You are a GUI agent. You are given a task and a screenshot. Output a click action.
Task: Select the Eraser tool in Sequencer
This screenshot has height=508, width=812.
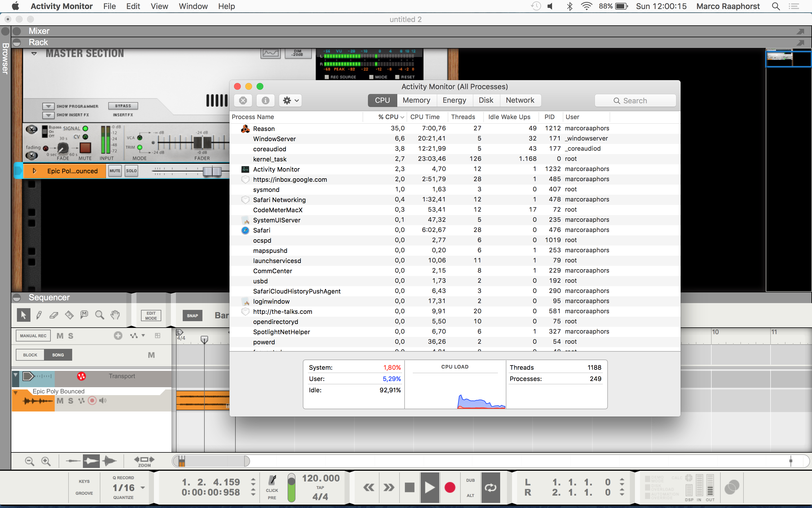click(x=54, y=315)
